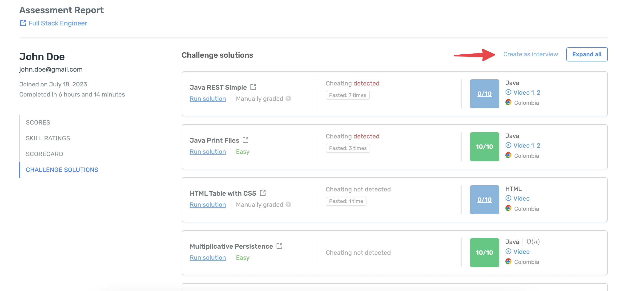The height and width of the screenshot is (291, 644).
Task: Play video icon for Multiplicative Persistence
Action: coord(508,251)
